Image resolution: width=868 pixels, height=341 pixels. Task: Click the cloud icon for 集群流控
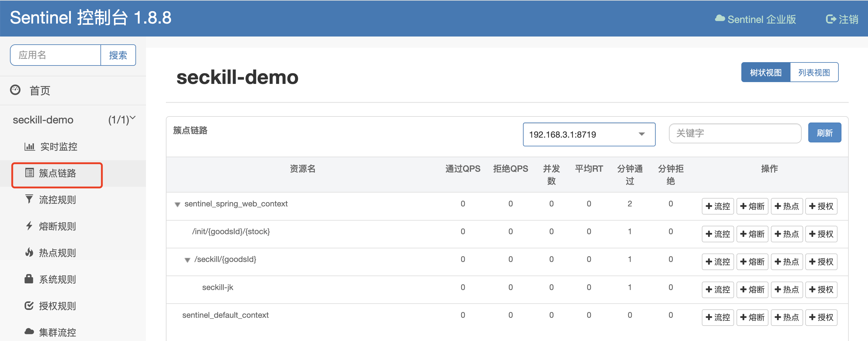[x=29, y=332]
